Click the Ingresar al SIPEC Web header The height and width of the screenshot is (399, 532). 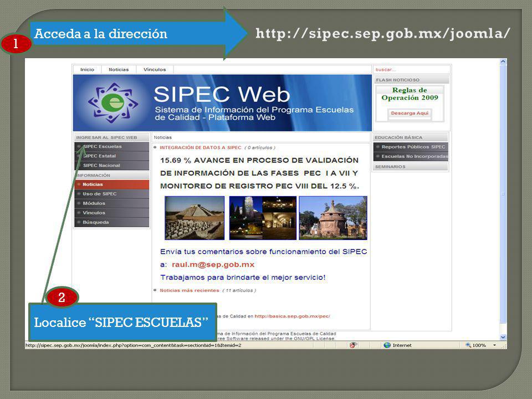[x=111, y=138]
